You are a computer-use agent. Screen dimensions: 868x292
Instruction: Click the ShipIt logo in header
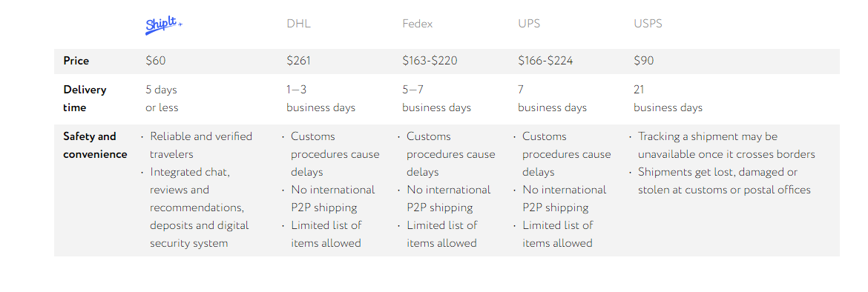164,25
